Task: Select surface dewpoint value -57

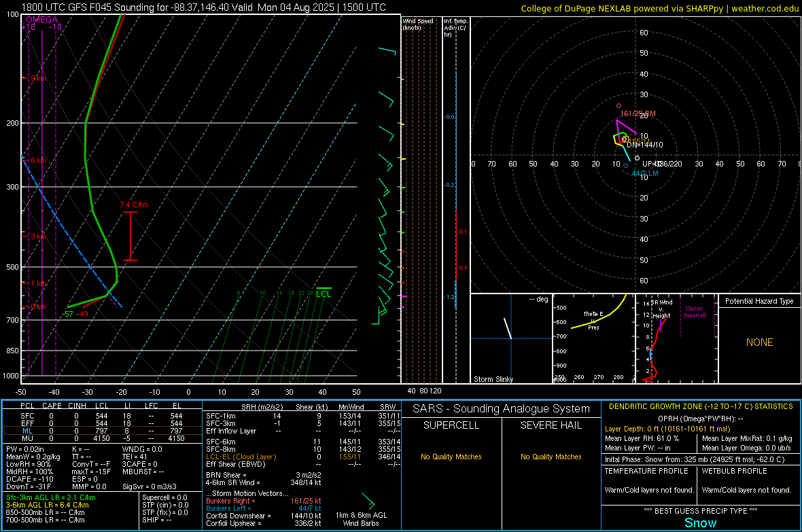Action: point(67,314)
